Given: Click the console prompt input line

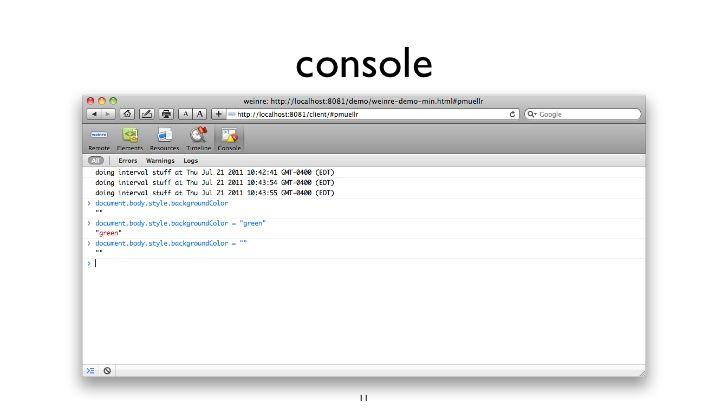Looking at the screenshot, I should point(364,264).
